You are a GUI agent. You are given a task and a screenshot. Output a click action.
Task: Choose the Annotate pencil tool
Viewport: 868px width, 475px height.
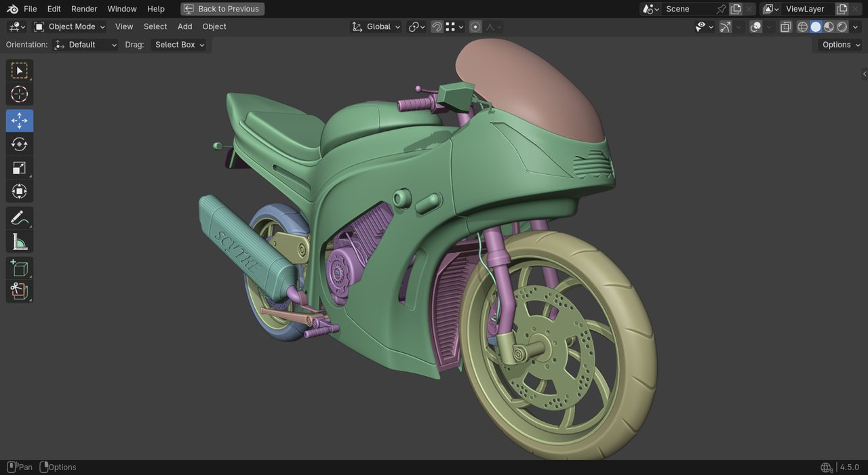[19, 218]
